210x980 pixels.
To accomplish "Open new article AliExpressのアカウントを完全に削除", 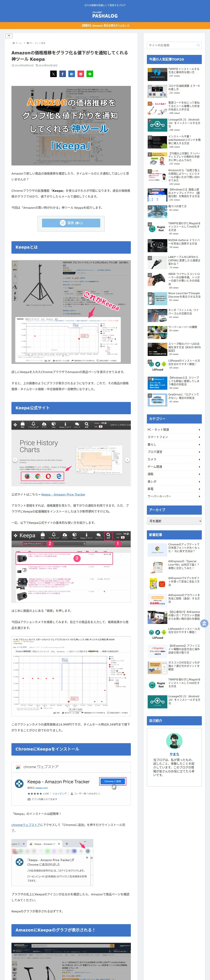I will pos(174,600).
